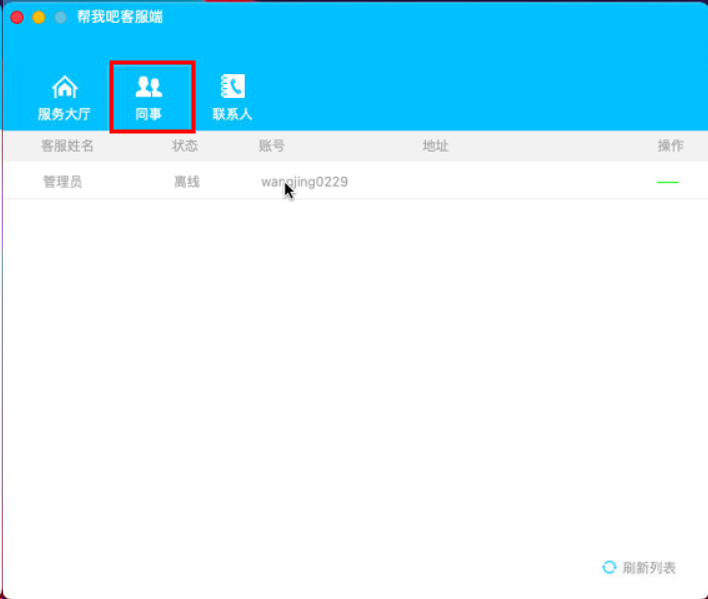Minimize window with the yellow button
Image resolution: width=708 pixels, height=599 pixels.
(x=39, y=17)
